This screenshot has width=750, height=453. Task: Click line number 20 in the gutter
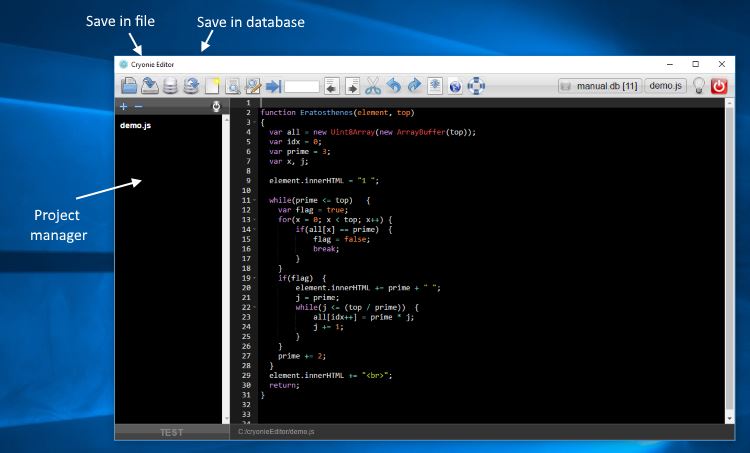coord(246,288)
